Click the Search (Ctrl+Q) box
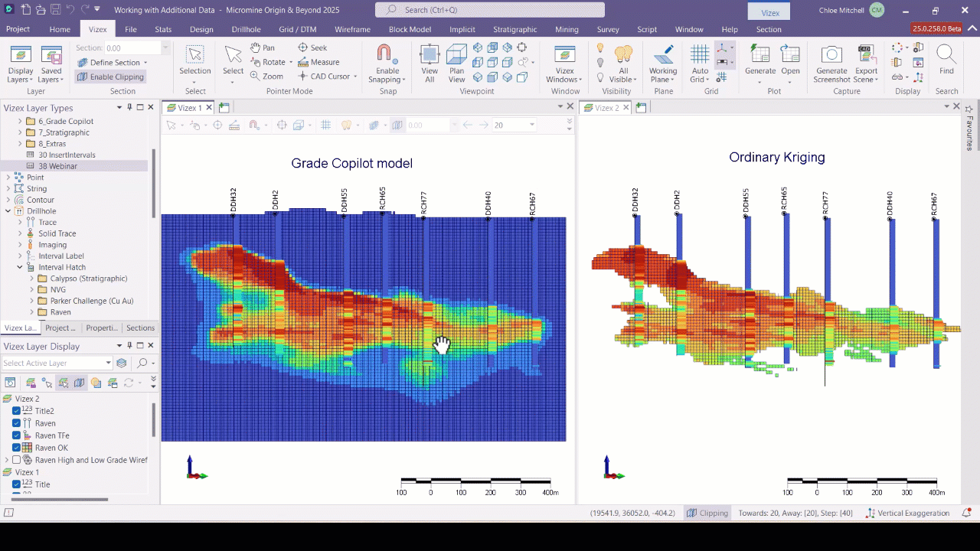 (489, 10)
